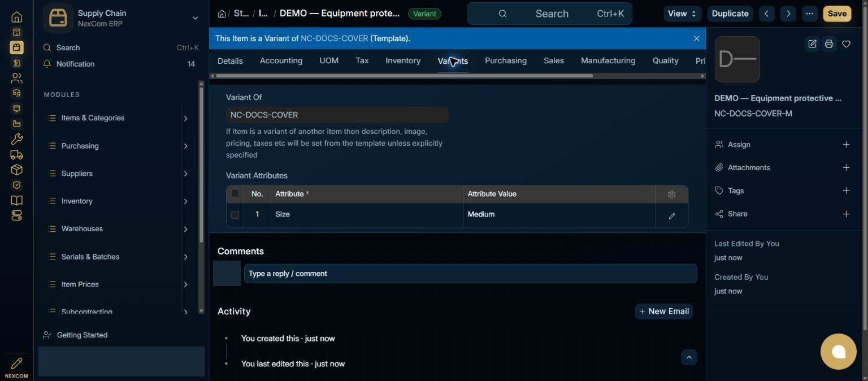This screenshot has width=868, height=381.
Task: Click the comment reply input field
Action: point(470,274)
